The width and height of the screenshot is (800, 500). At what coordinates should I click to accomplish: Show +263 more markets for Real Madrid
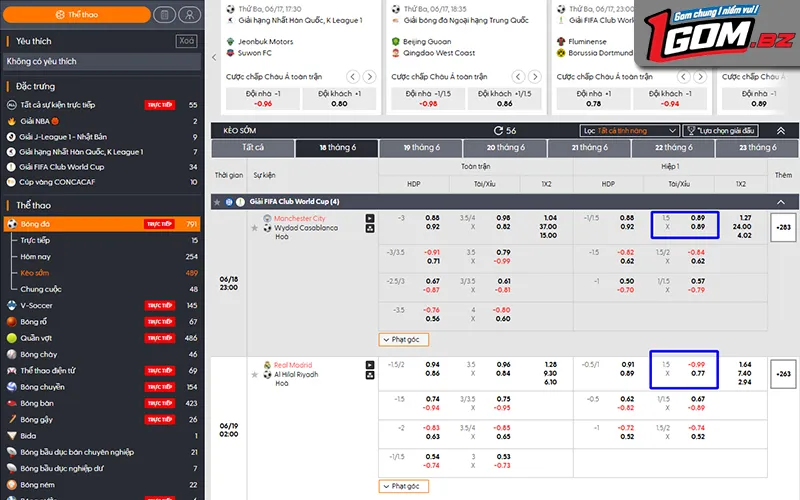coord(783,374)
